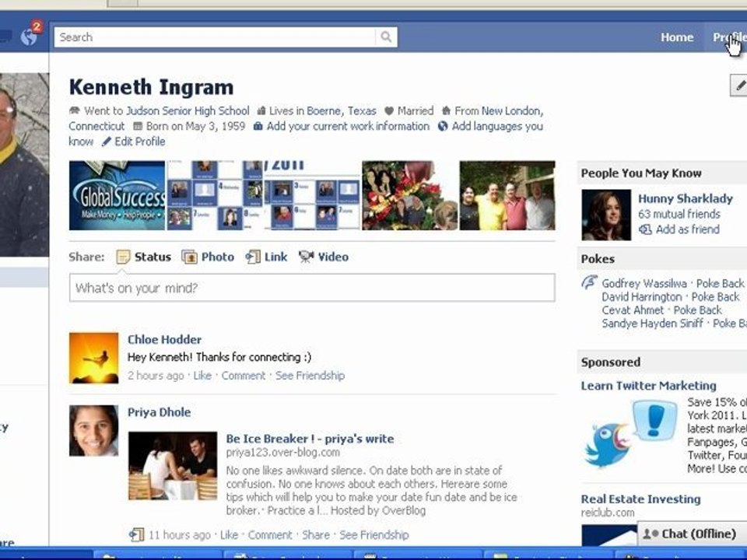
Task: Click the languages globe icon
Action: (x=443, y=126)
